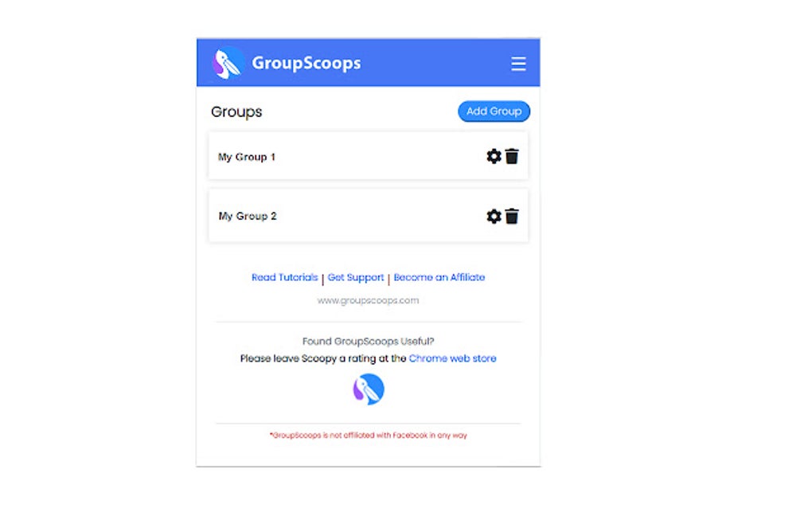Click the Groups section heading
The image size is (812, 508).
coord(236,111)
